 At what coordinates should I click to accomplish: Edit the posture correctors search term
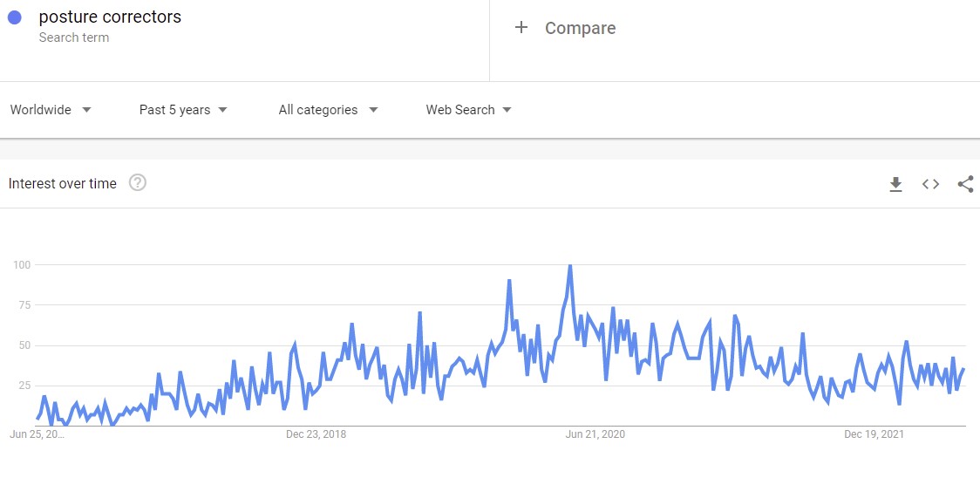pyautogui.click(x=110, y=17)
